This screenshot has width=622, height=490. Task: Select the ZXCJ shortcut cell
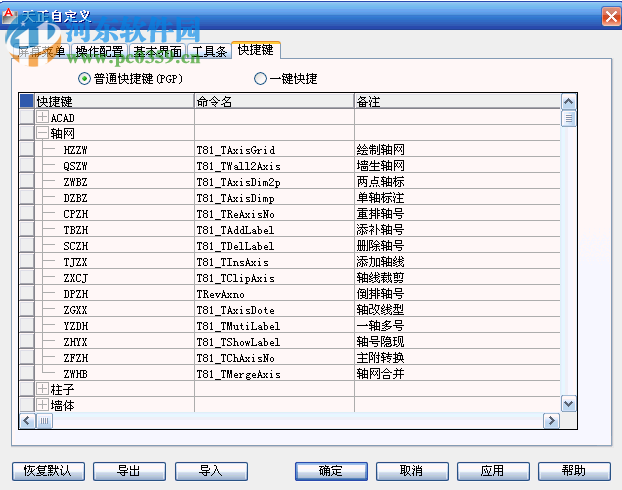click(114, 278)
